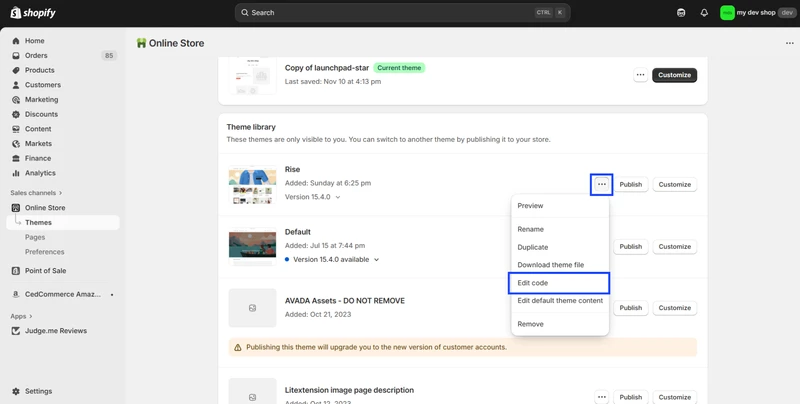800x404 pixels.
Task: Go to Products in sidebar
Action: pos(39,70)
